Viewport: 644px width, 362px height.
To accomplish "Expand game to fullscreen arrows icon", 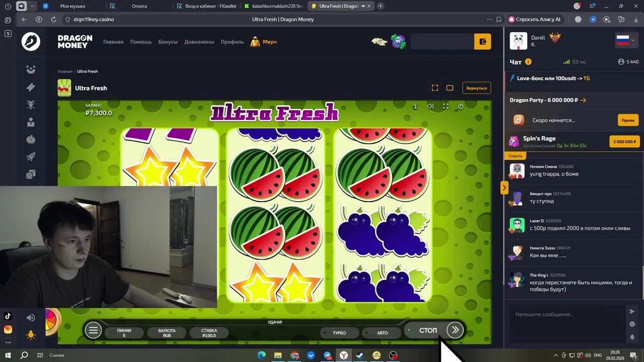I will (x=445, y=106).
